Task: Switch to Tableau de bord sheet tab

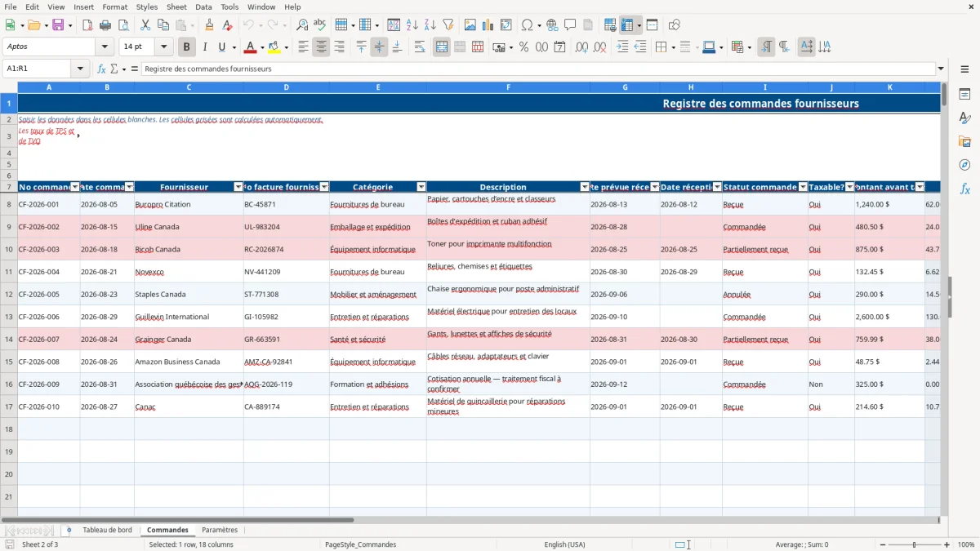Action: [x=107, y=531]
